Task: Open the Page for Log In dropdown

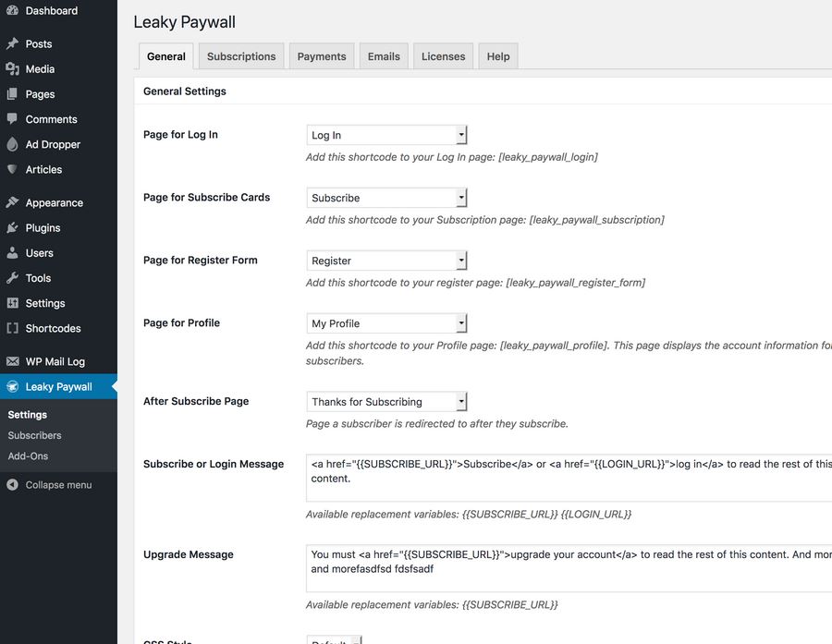Action: pos(386,135)
